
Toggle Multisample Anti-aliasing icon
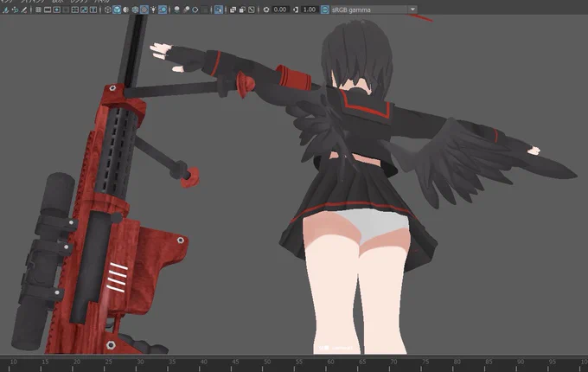[195, 10]
